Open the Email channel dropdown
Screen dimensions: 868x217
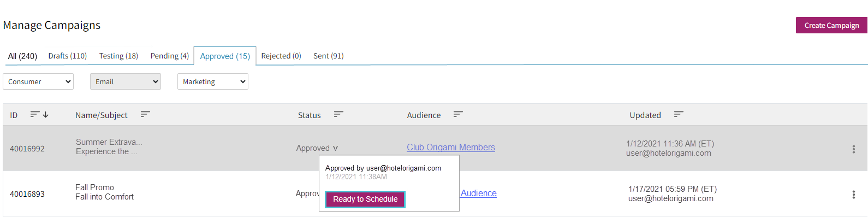126,81
